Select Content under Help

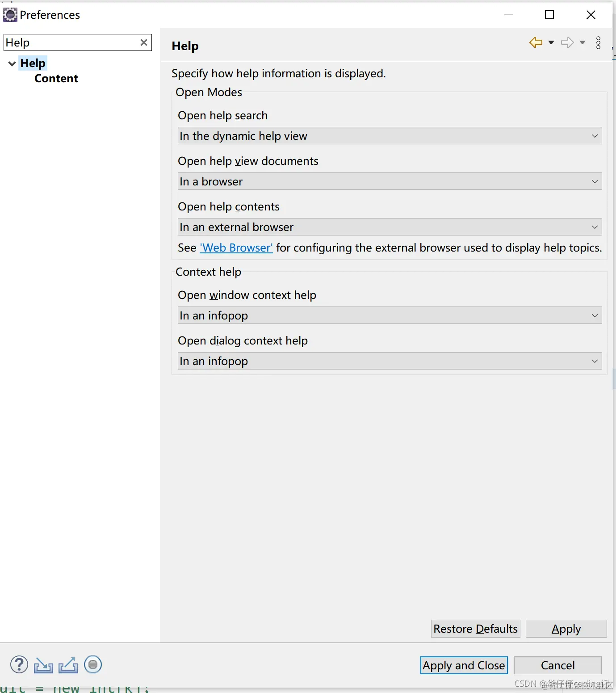pyautogui.click(x=56, y=78)
